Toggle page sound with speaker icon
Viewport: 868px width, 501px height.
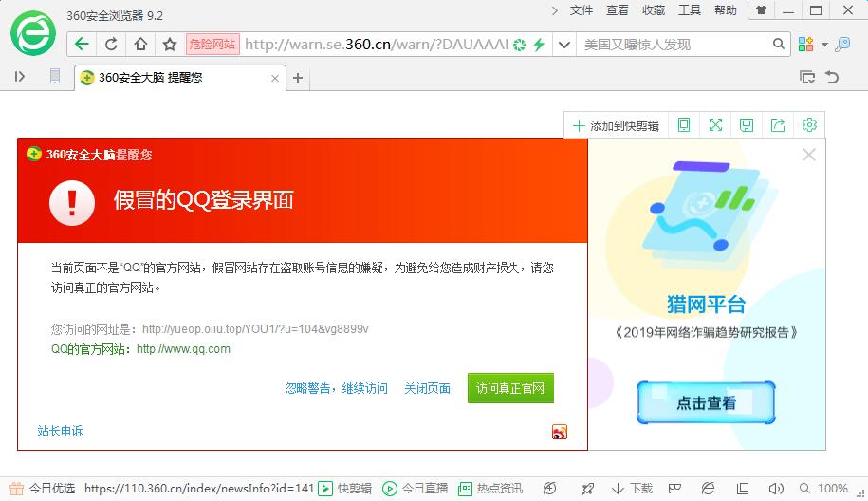coord(776,489)
